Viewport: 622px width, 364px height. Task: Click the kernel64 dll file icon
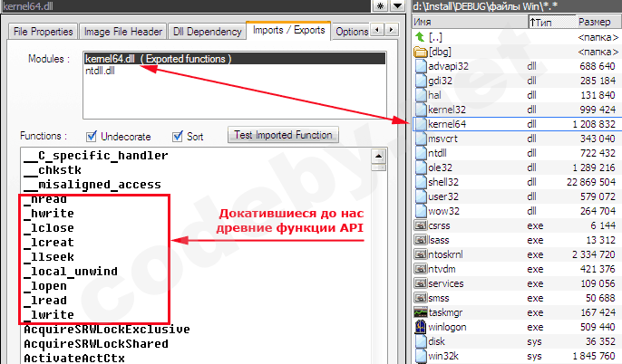click(421, 124)
